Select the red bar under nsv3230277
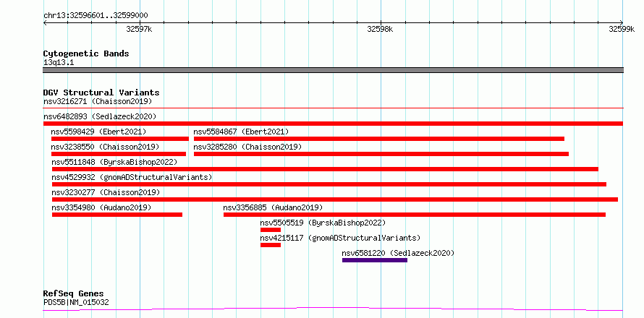Viewport: 644px width, 318px height. click(x=335, y=199)
